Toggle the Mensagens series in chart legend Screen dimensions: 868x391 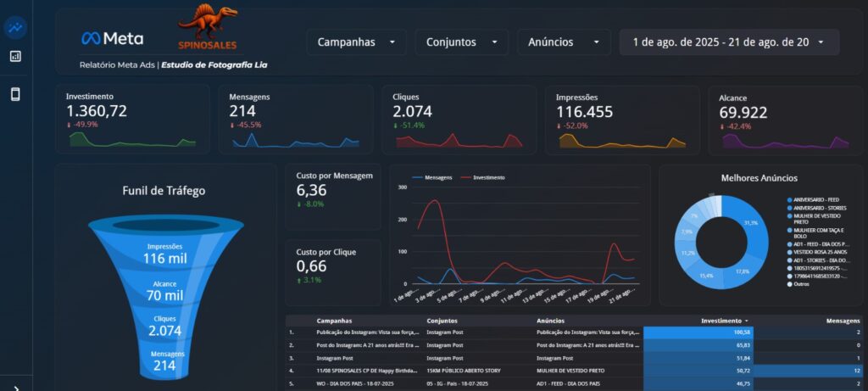click(432, 177)
